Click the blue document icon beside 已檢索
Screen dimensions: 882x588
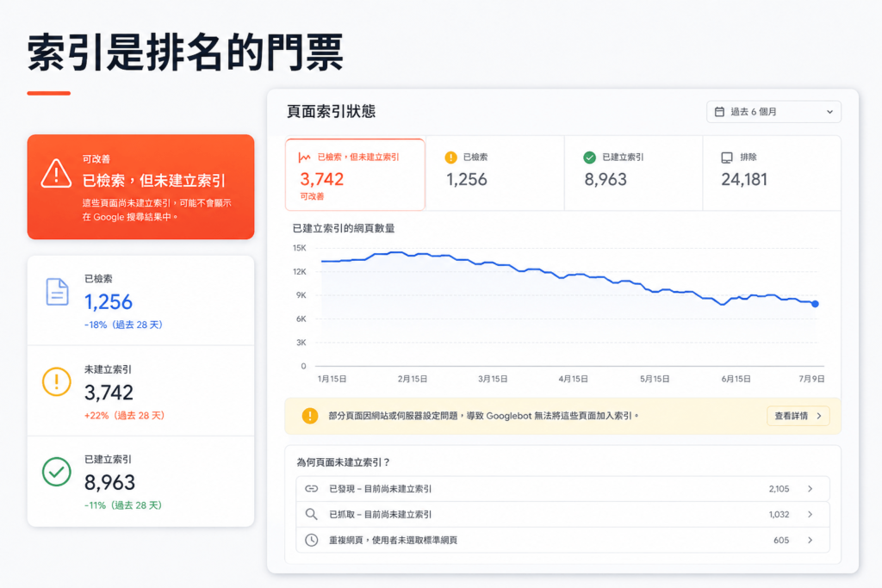coord(57,292)
